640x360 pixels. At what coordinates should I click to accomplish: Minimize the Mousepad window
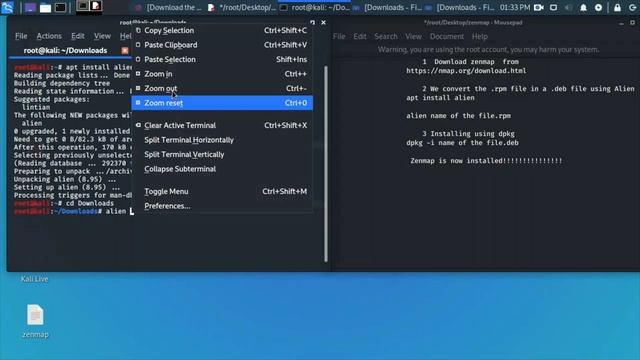[x=621, y=23]
